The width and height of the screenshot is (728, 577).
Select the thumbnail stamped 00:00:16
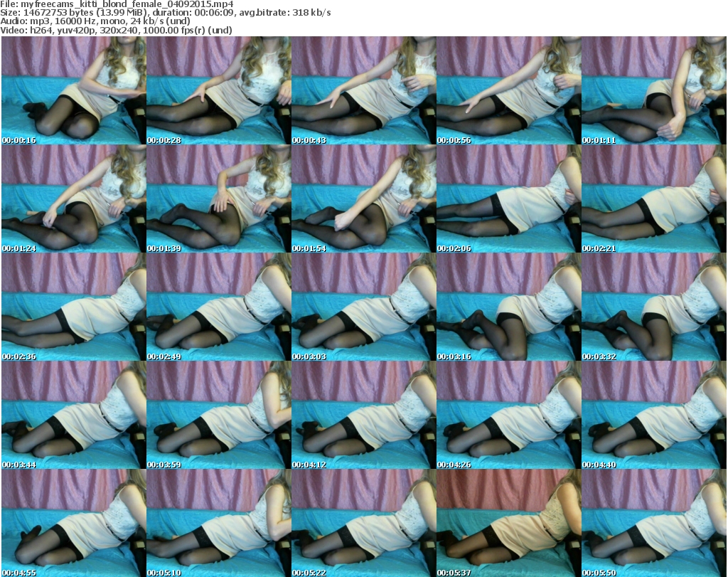(74, 90)
